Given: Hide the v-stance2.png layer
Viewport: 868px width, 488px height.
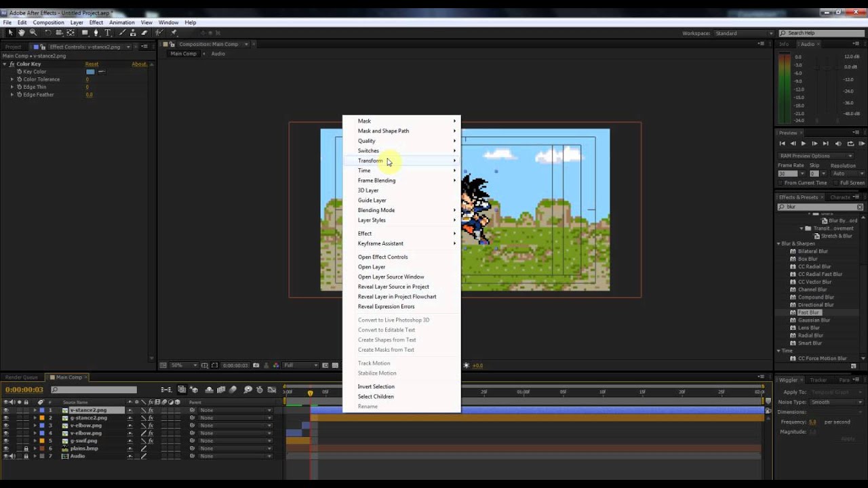Looking at the screenshot, I should 6,410.
